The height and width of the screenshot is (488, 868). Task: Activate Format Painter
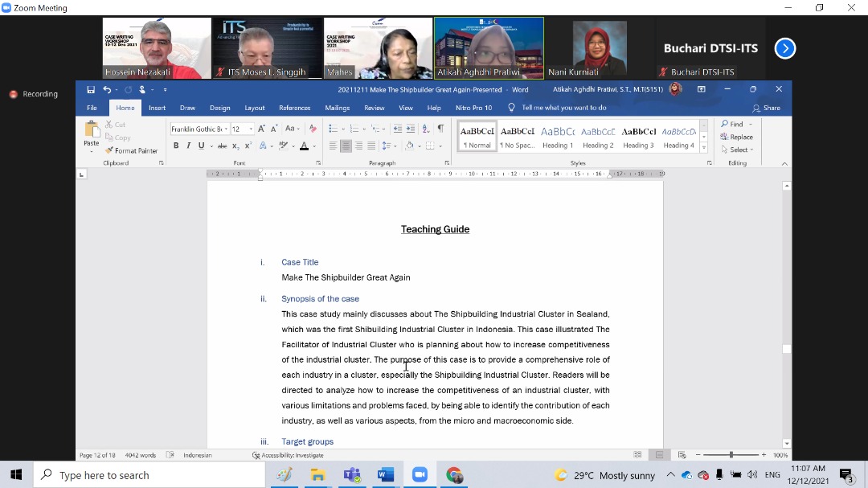131,150
